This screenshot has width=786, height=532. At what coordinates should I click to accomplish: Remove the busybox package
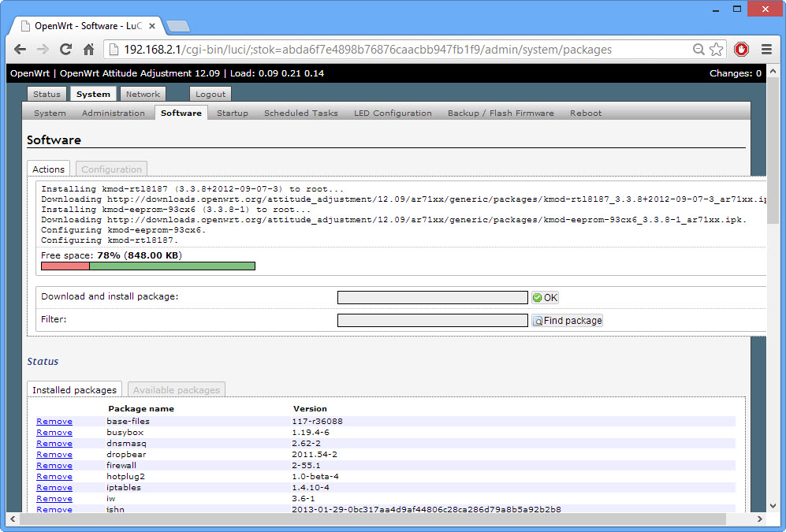[x=54, y=433]
